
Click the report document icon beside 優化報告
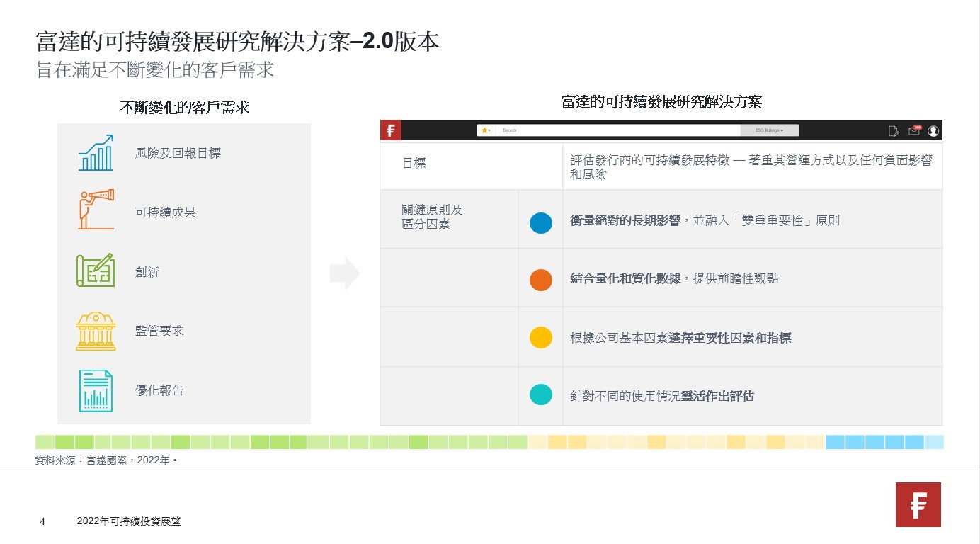(x=97, y=389)
